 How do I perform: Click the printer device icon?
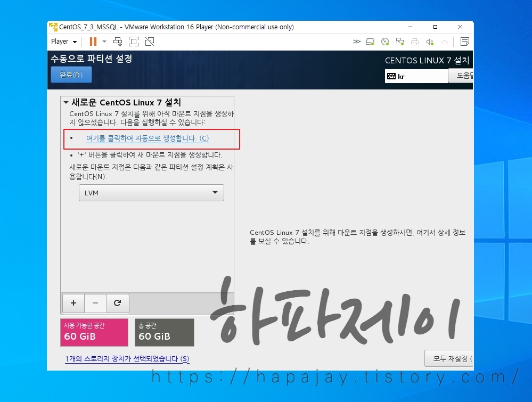(x=415, y=42)
